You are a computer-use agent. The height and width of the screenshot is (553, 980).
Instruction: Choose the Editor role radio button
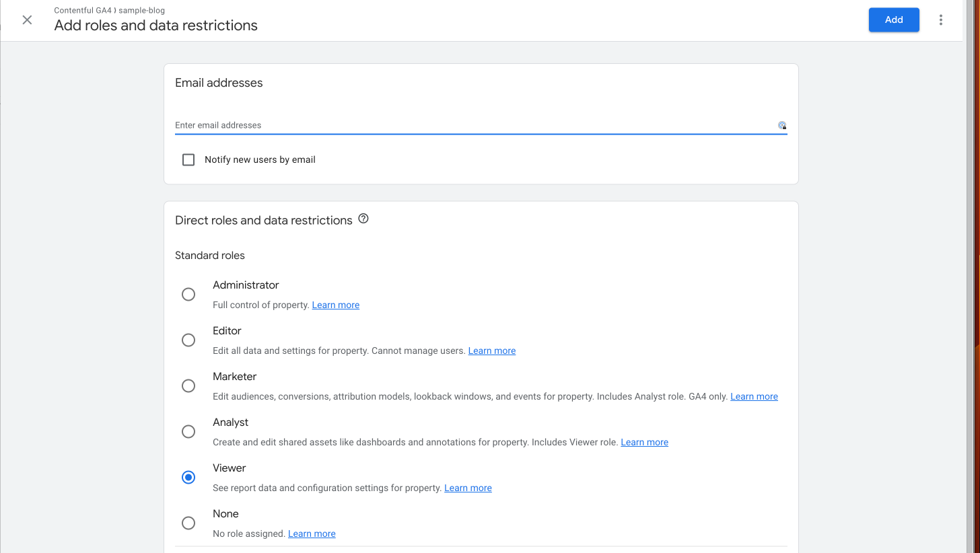(x=188, y=340)
